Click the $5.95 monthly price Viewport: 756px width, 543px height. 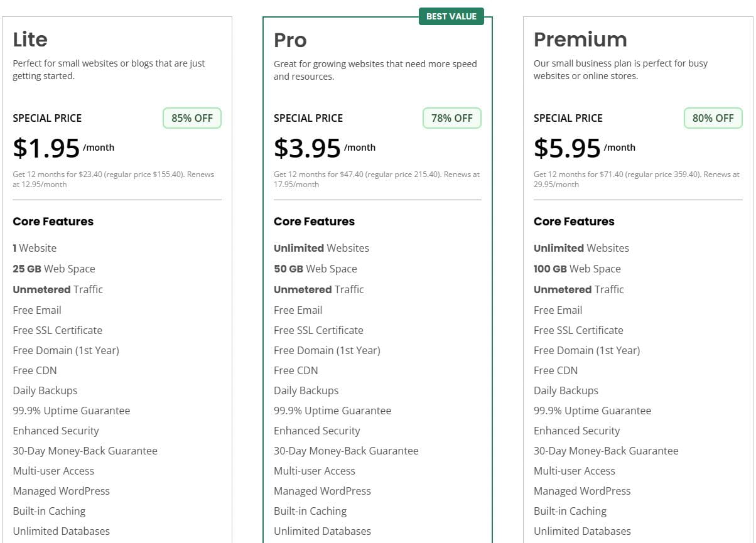click(568, 148)
